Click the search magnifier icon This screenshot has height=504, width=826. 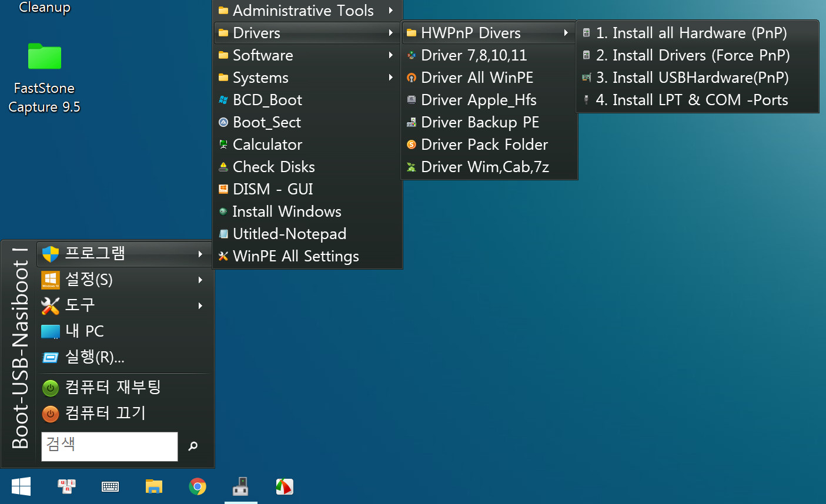tap(193, 446)
